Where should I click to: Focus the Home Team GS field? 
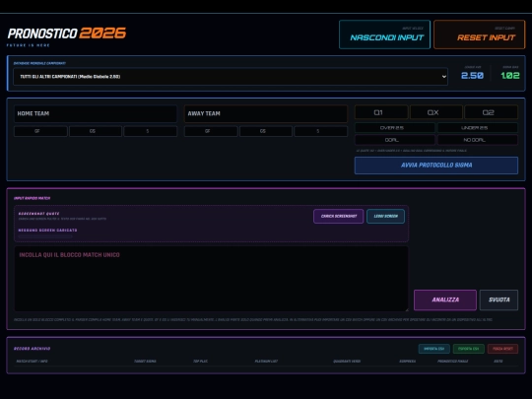pos(96,131)
